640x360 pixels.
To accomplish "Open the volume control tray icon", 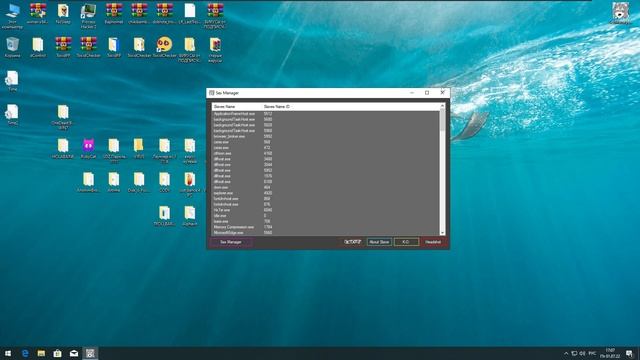I will 582,353.
